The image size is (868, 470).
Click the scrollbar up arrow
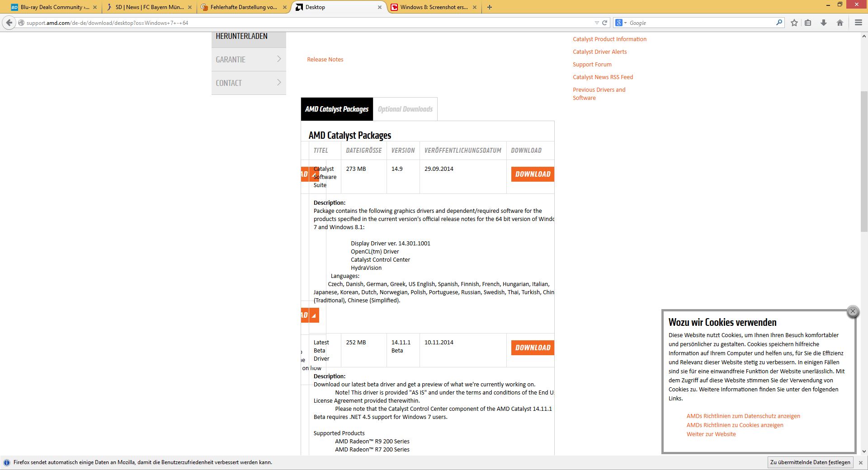click(864, 36)
